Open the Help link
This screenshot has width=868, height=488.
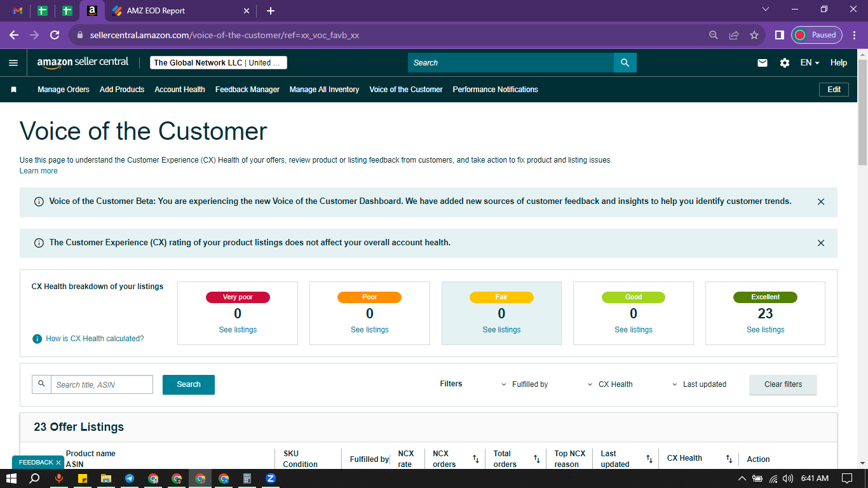click(x=839, y=63)
